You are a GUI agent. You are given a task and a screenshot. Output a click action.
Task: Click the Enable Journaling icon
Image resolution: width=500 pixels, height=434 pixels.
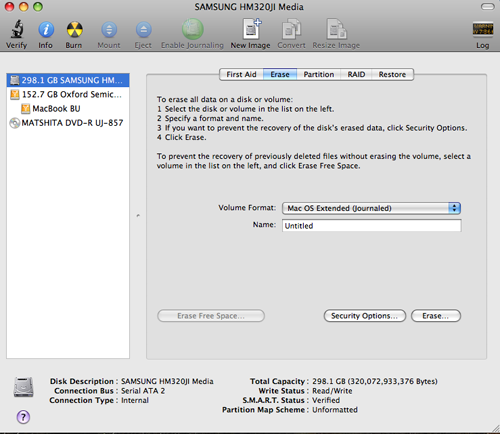pos(192,29)
